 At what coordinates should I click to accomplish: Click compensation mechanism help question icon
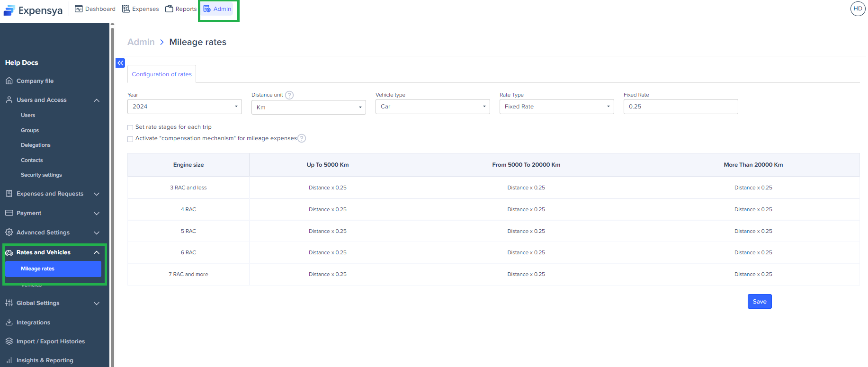pos(302,138)
